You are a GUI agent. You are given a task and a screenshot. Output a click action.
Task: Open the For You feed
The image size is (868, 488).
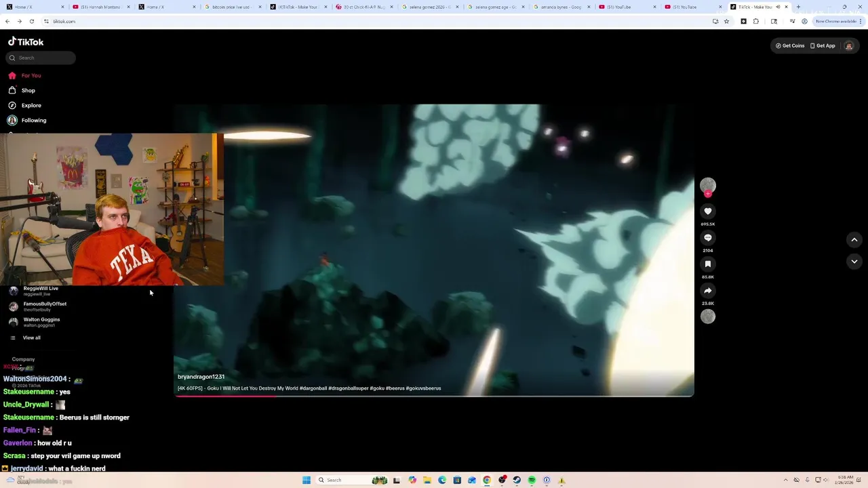click(x=25, y=75)
